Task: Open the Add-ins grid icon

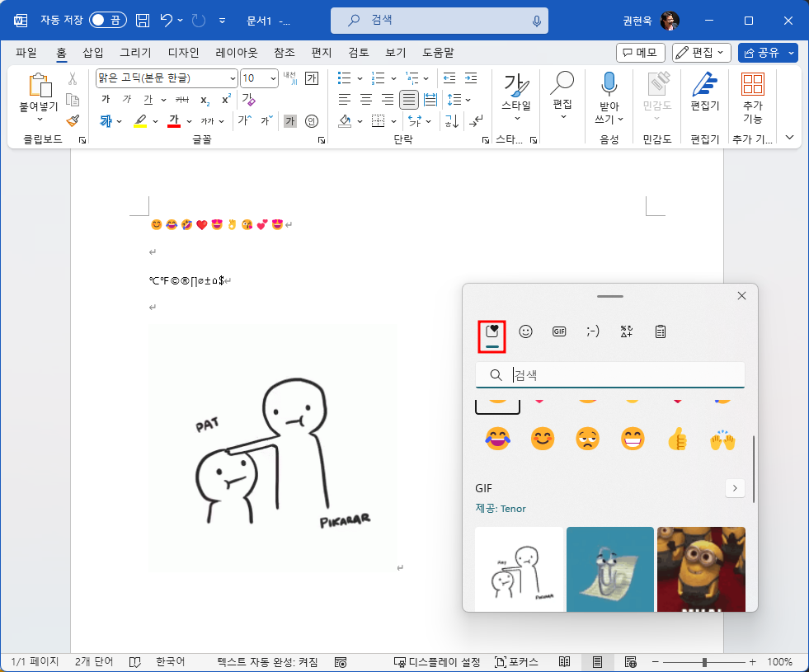Action: click(x=752, y=84)
